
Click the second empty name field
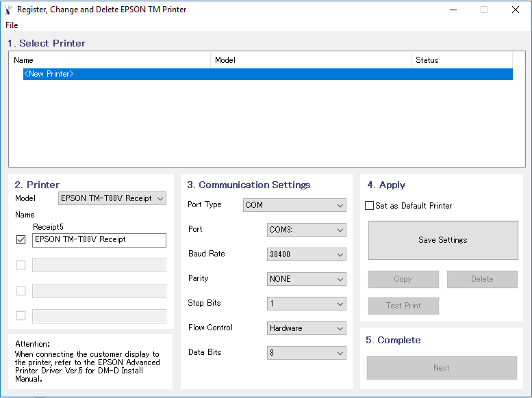(99, 265)
